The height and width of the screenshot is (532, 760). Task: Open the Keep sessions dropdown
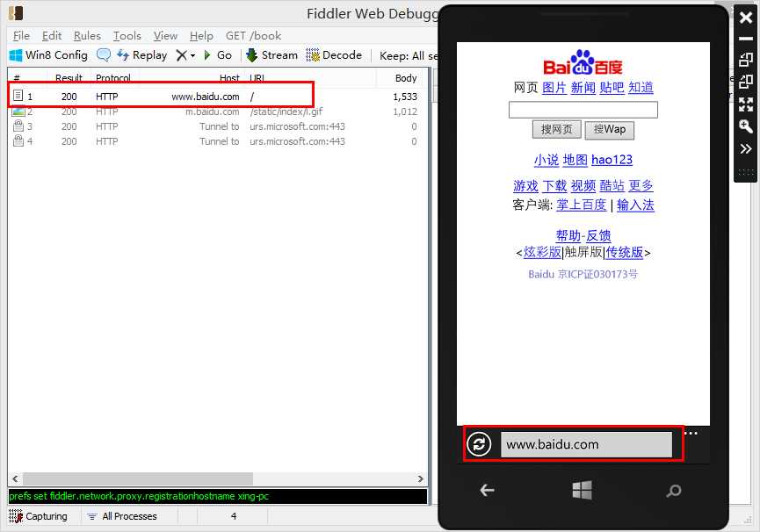pyautogui.click(x=408, y=55)
